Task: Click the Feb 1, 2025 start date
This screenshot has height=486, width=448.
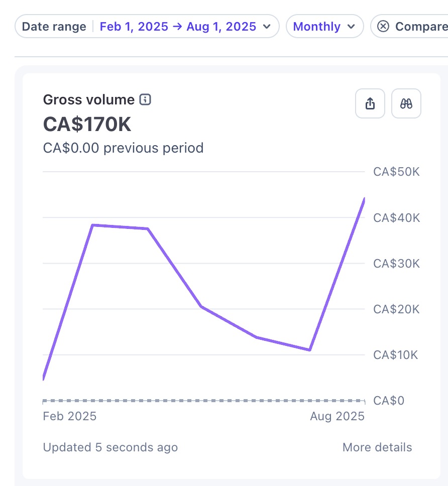Action: (x=134, y=26)
